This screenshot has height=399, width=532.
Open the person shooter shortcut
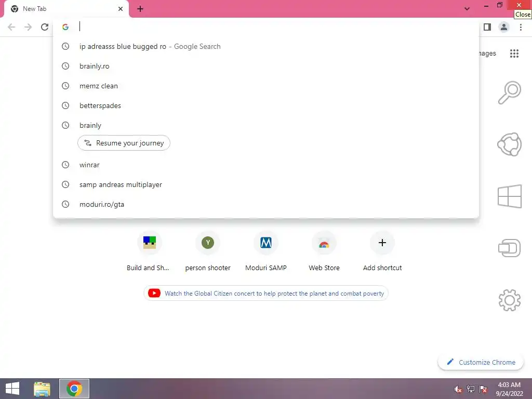point(208,251)
